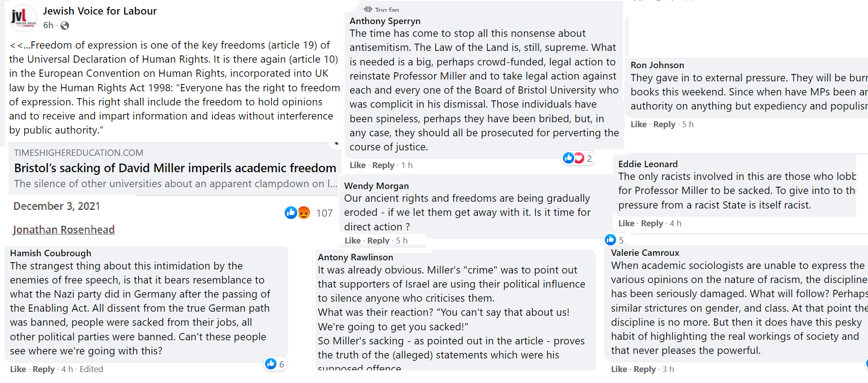View like reactions on Hamish Coubrough's comment
868x383 pixels.
tap(275, 364)
